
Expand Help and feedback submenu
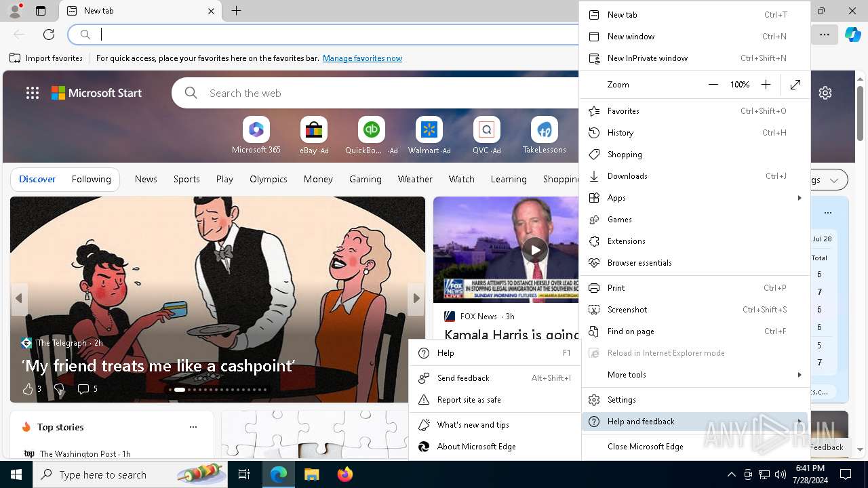[x=695, y=422]
